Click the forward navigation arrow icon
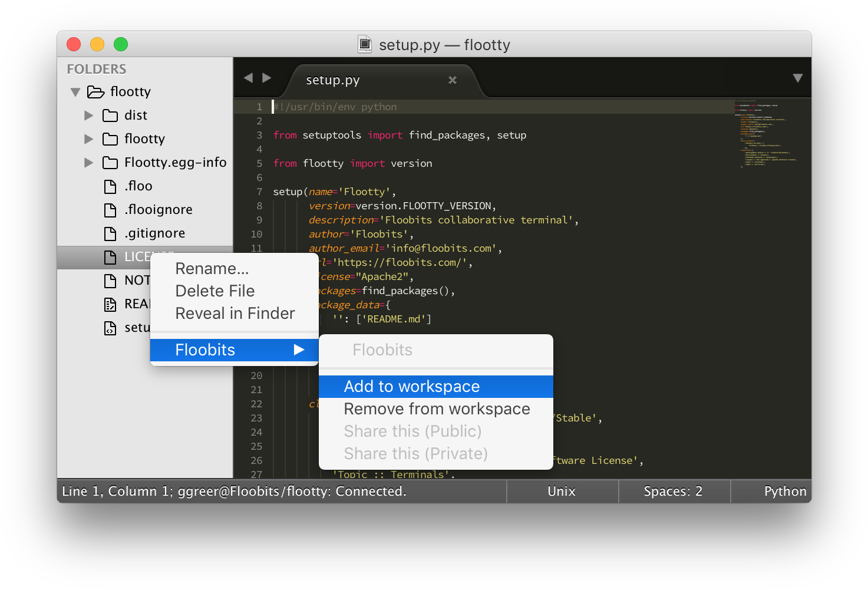This screenshot has height=590, width=868. click(x=267, y=78)
